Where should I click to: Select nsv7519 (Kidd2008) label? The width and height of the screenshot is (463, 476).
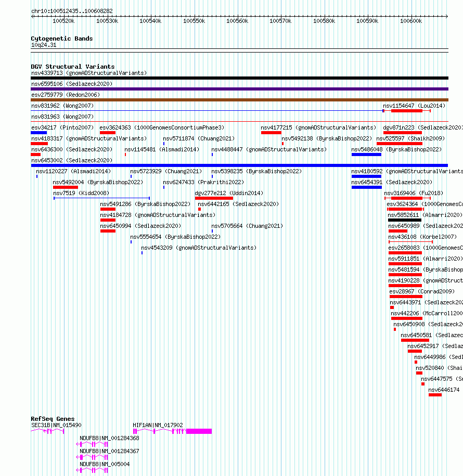coord(81,193)
